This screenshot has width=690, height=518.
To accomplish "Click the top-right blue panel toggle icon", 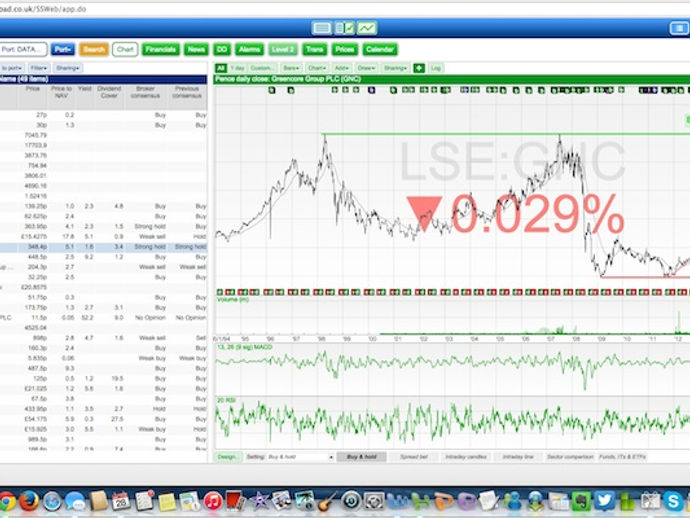I will tap(679, 28).
